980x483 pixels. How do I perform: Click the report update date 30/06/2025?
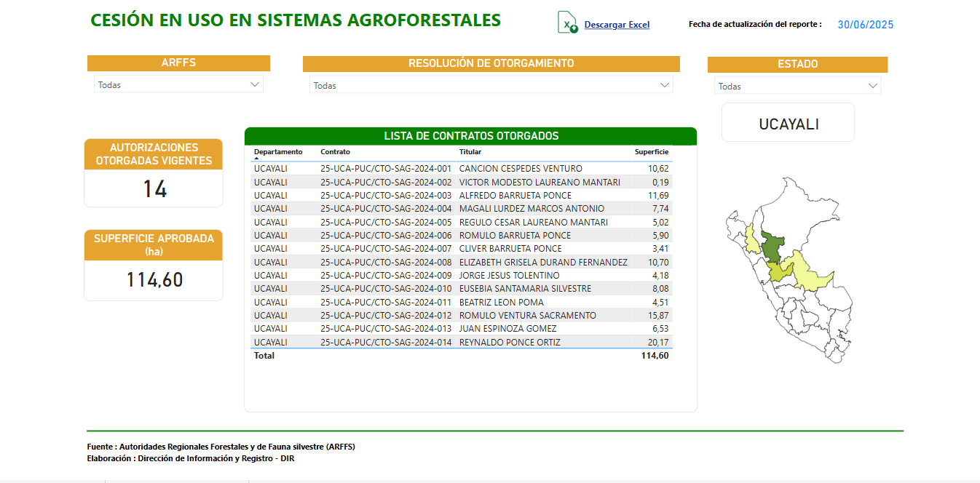[865, 25]
